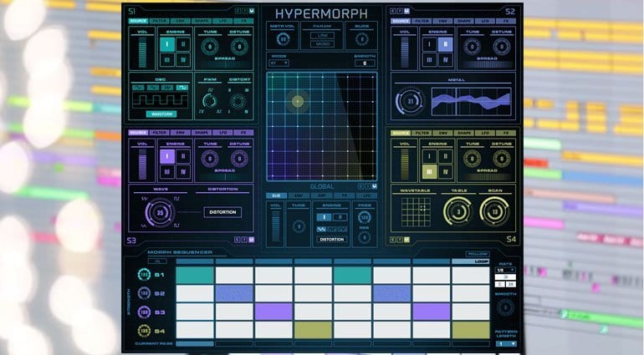The height and width of the screenshot is (355, 644).
Task: Toggle S1 row first sequencer step
Action: pos(195,275)
